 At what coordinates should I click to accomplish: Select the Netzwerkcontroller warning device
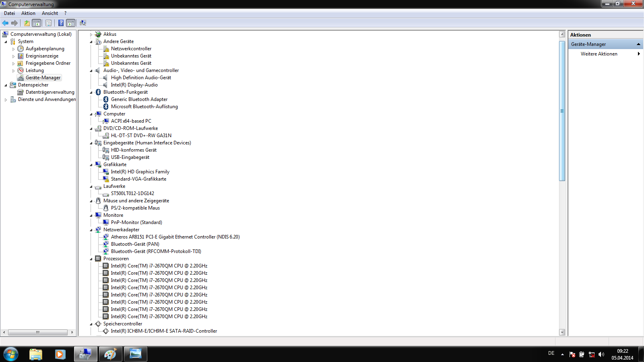coord(131,49)
